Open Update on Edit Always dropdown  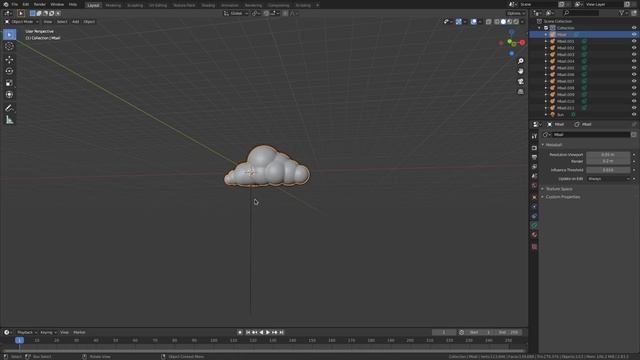(x=609, y=179)
